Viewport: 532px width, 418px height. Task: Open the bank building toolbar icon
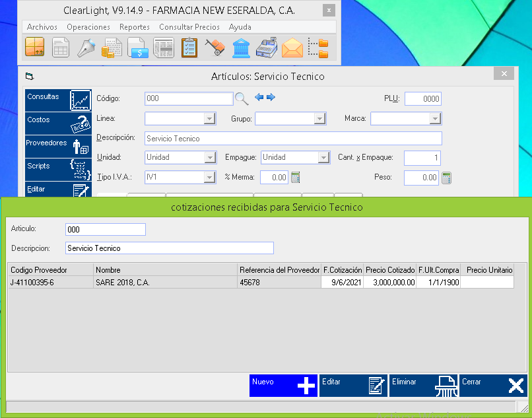pos(241,48)
